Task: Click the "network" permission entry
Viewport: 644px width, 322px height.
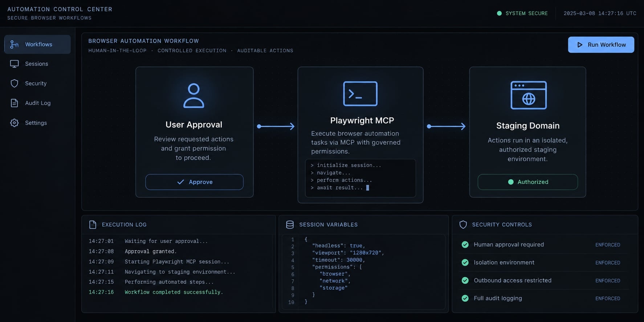Action: [x=335, y=281]
